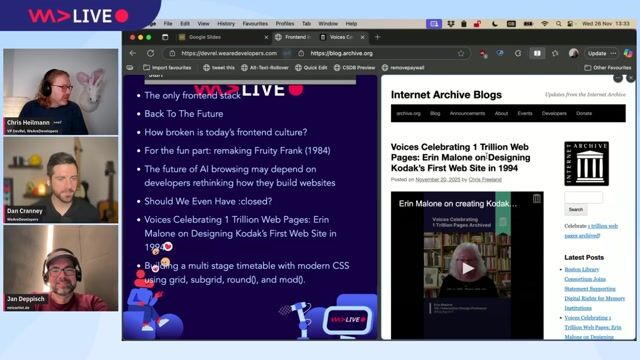Close the right split pane

631,78
